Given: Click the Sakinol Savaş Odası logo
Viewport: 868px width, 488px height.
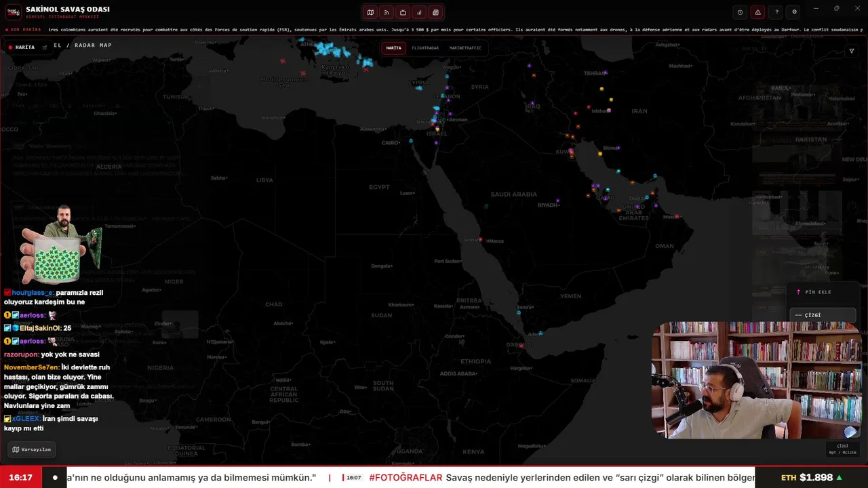Looking at the screenshot, I should point(13,12).
